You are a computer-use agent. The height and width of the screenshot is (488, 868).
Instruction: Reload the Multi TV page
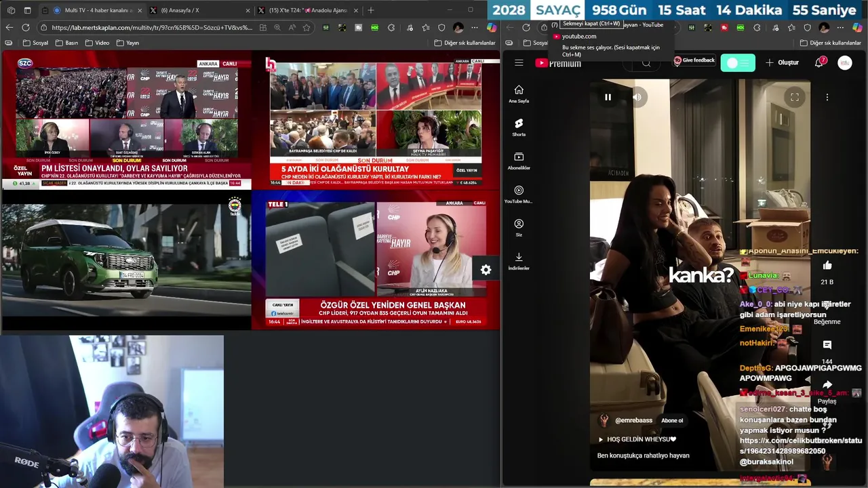[25, 27]
